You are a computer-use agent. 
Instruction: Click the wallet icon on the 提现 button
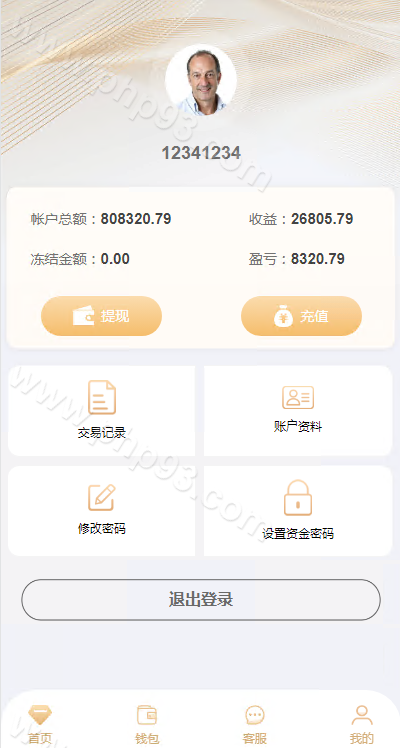[83, 316]
